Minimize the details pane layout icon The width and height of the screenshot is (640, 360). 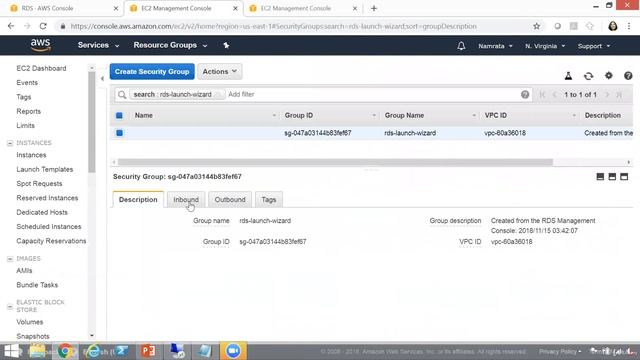pos(600,177)
